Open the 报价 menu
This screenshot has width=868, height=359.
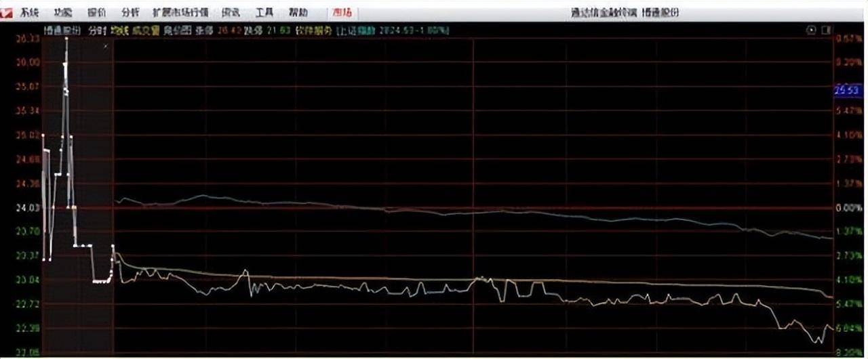(x=97, y=12)
